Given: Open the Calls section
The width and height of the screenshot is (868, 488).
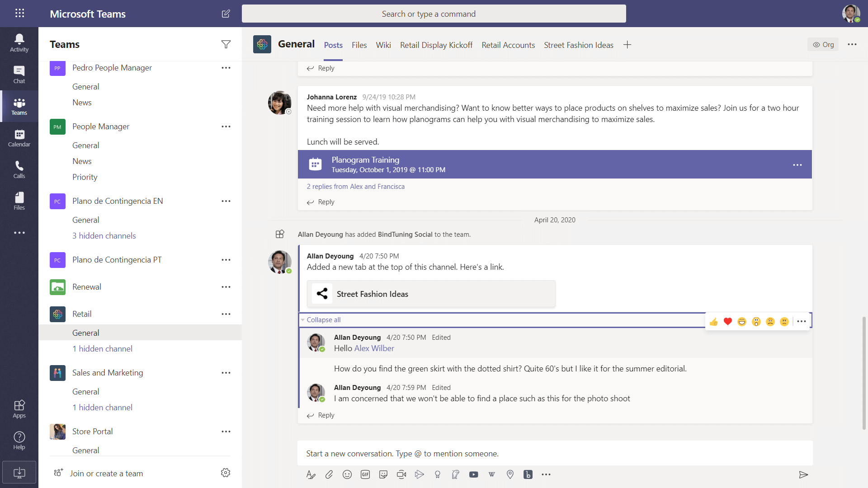Looking at the screenshot, I should click(19, 169).
